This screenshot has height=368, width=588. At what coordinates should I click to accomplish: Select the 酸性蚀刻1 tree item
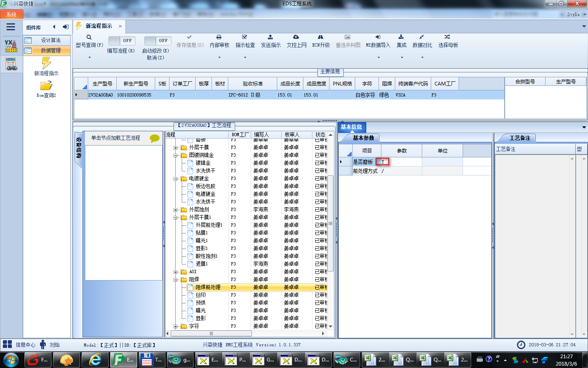(x=206, y=256)
